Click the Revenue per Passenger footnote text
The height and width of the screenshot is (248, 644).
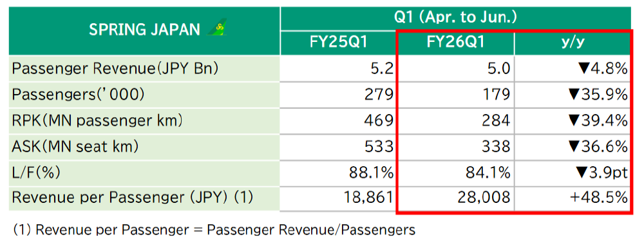tap(214, 229)
